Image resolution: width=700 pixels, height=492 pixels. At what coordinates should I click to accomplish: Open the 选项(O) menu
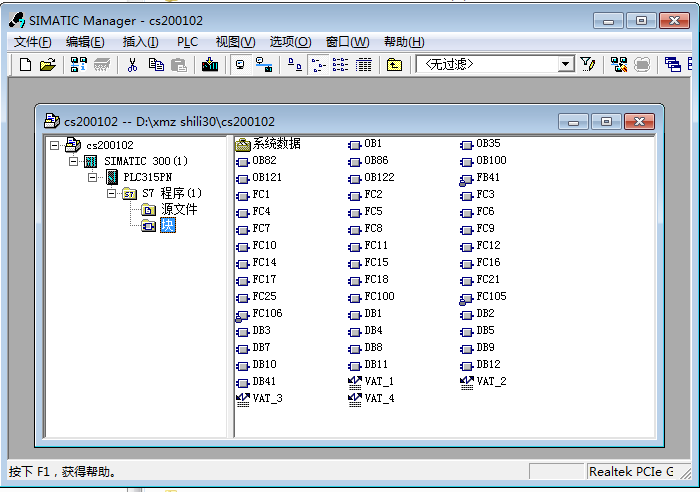(x=290, y=42)
